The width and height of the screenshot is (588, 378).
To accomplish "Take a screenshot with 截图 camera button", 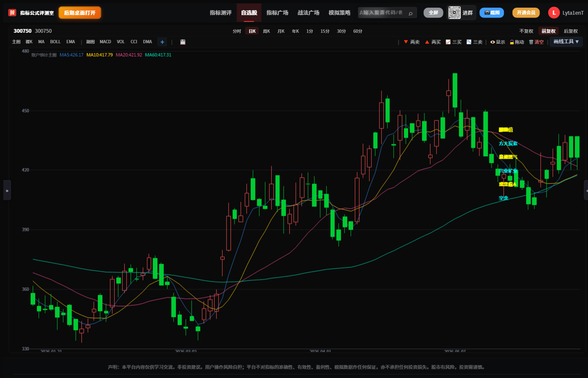I will point(492,13).
